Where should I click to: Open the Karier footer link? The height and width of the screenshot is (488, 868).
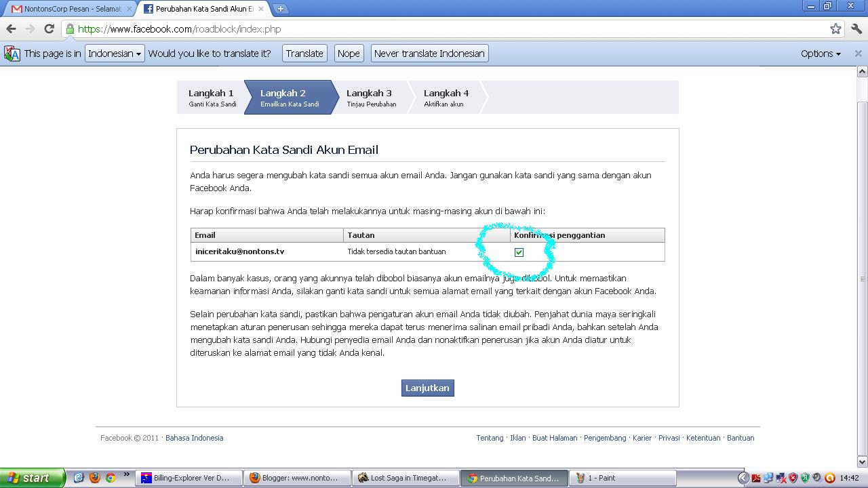pyautogui.click(x=642, y=438)
